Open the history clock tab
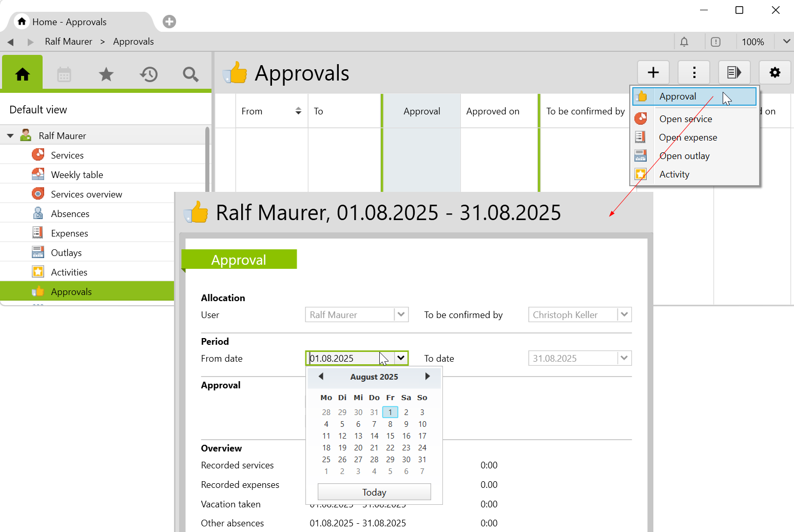 tap(148, 74)
